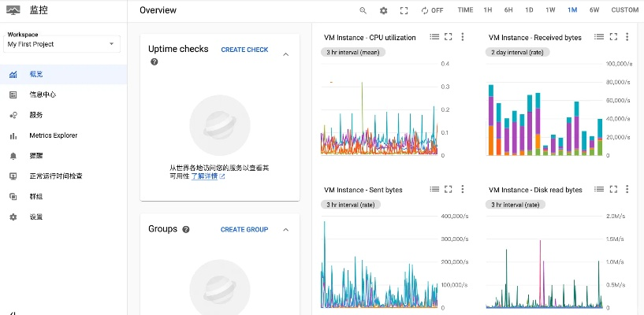Click Sent bytes 3 hr interval (rate) chip
Image resolution: width=644 pixels, height=315 pixels.
point(350,205)
